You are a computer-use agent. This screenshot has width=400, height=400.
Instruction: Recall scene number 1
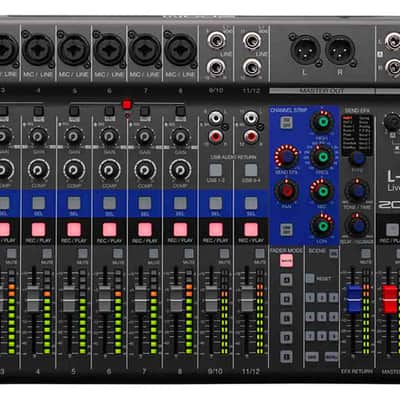coord(310,297)
